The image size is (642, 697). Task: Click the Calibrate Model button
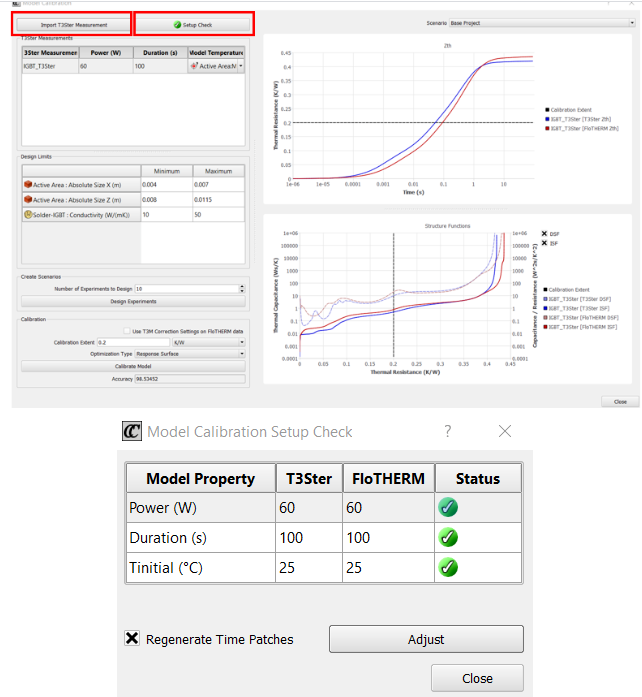(x=132, y=366)
